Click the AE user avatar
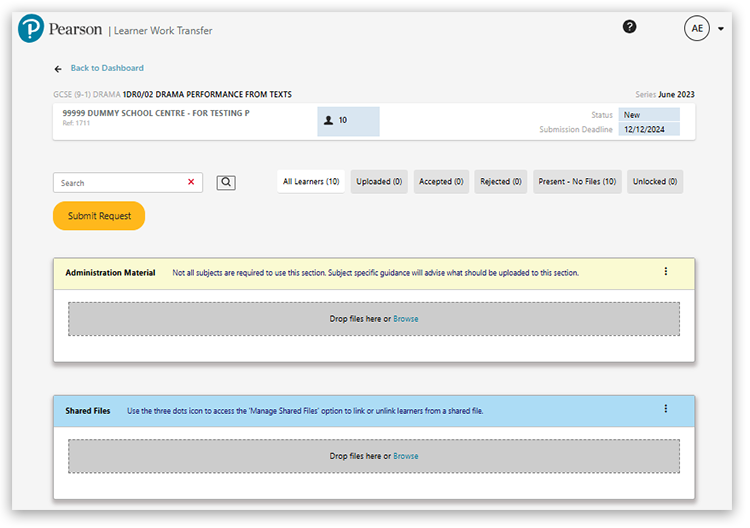This screenshot has width=750, height=528. pyautogui.click(x=697, y=28)
